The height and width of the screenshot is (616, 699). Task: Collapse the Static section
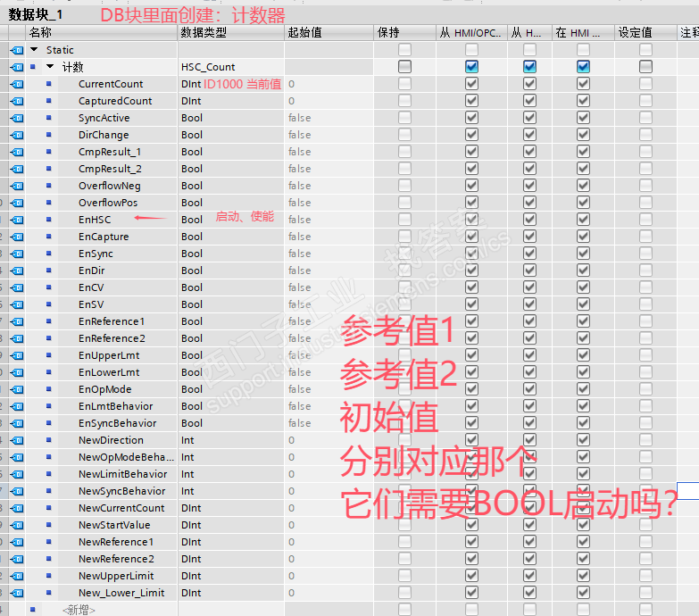[34, 49]
